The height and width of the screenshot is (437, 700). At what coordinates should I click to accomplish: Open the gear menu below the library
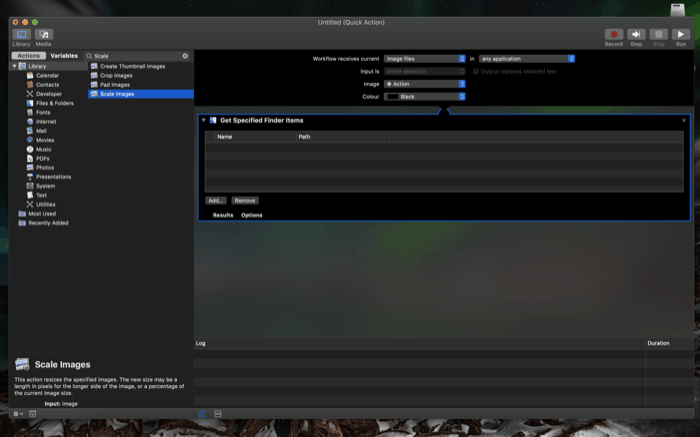pos(18,414)
